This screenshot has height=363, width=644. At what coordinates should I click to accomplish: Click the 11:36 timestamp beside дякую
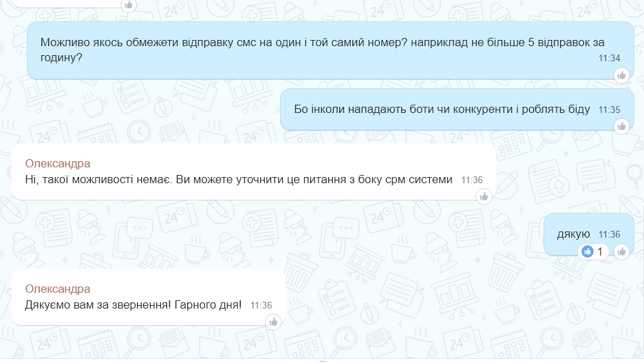coord(609,235)
